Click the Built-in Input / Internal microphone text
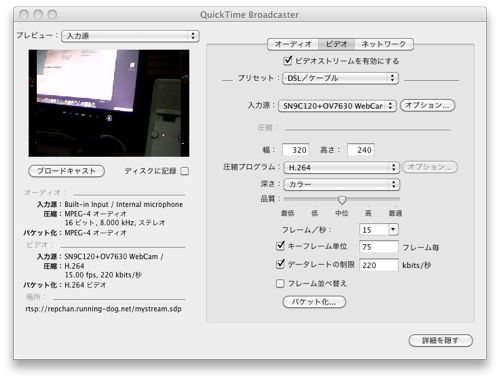Image resolution: width=500 pixels, height=380 pixels. click(124, 204)
